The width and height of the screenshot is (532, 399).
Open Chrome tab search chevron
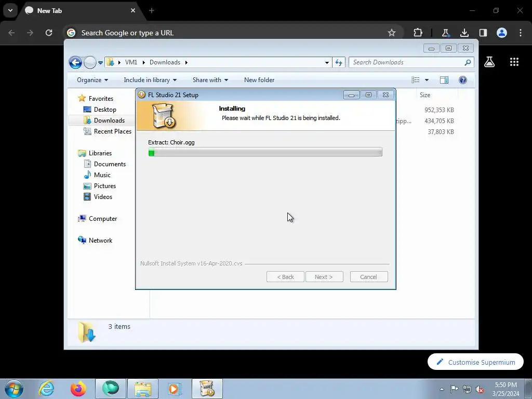click(x=10, y=10)
